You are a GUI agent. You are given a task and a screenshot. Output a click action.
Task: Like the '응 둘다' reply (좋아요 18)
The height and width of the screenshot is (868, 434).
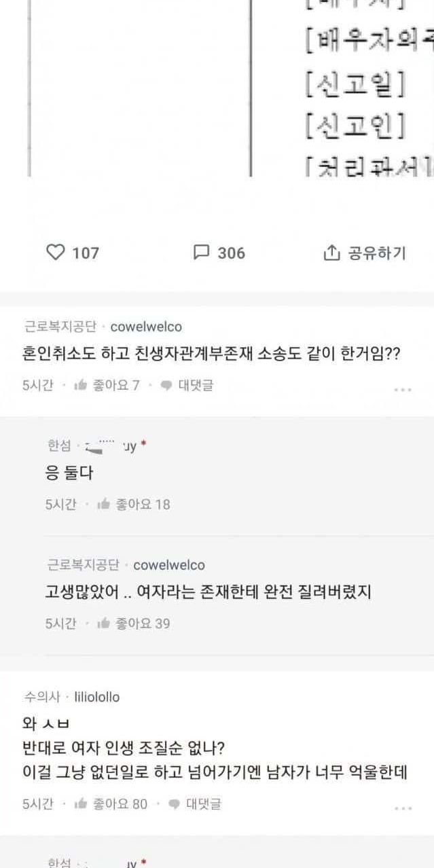(x=104, y=504)
